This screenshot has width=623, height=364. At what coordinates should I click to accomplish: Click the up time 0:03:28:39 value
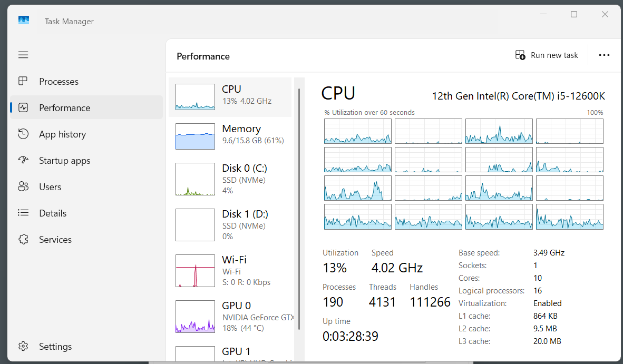[351, 336]
